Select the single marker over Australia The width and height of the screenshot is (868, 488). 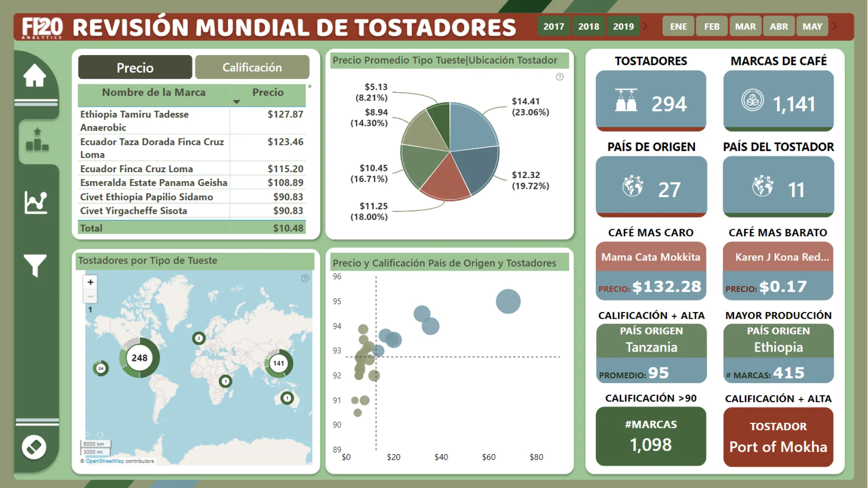coord(287,398)
